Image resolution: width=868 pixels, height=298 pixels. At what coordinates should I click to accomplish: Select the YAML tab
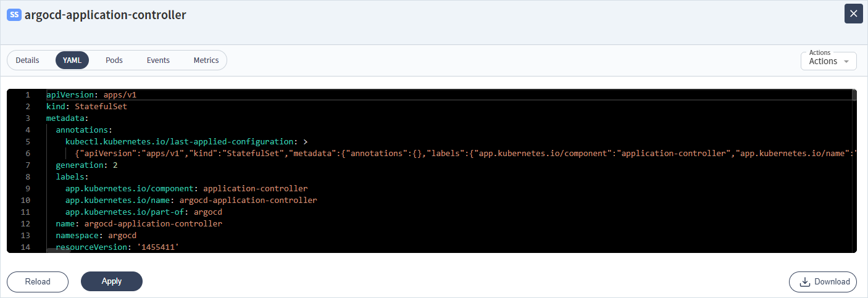click(x=72, y=60)
